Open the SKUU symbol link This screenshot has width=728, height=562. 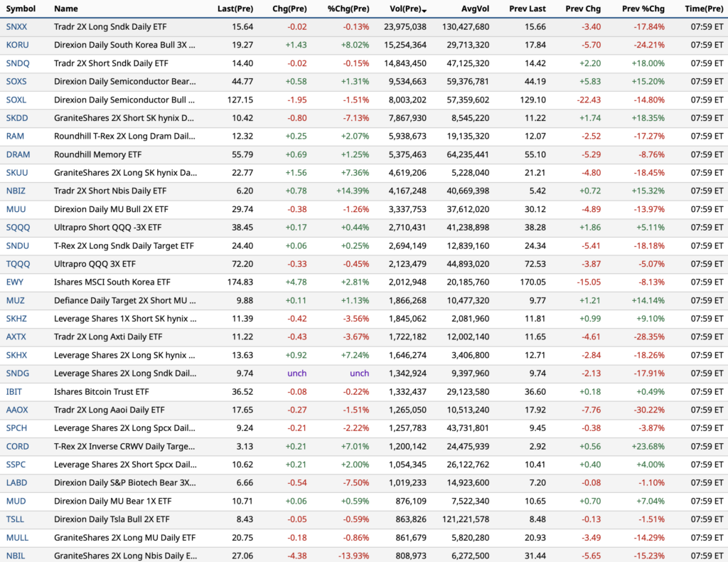(x=17, y=173)
